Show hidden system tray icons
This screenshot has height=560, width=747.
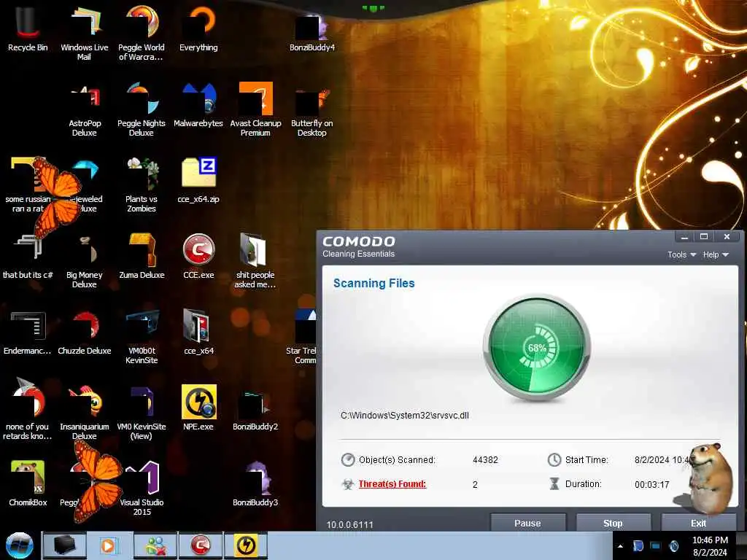(620, 546)
